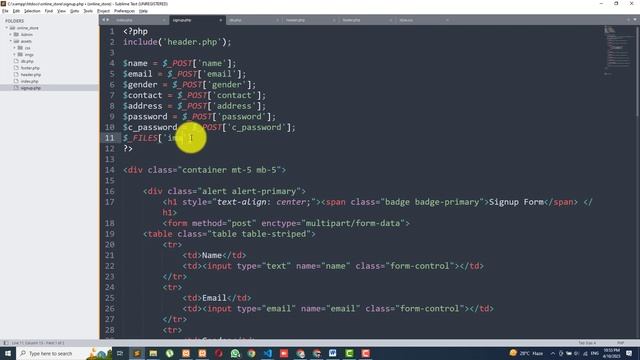
Task: Click the text 'c_password' string on line 10
Action: click(256, 127)
